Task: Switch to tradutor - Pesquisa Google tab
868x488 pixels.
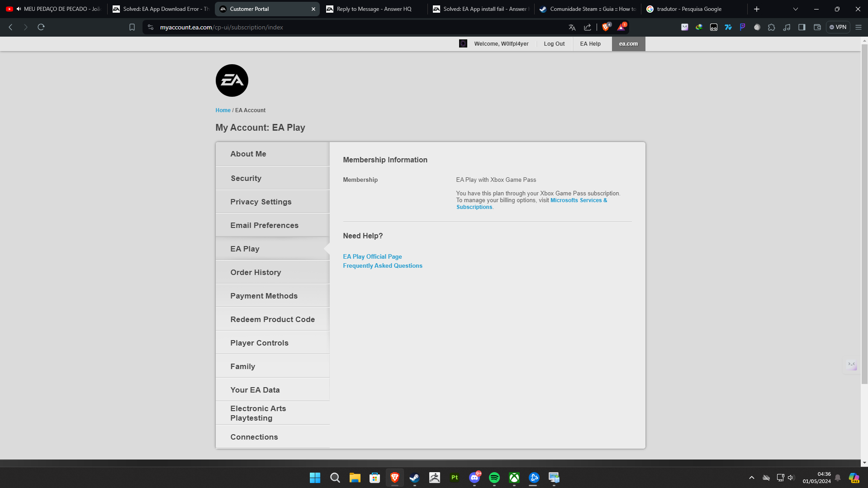Action: [x=694, y=9]
